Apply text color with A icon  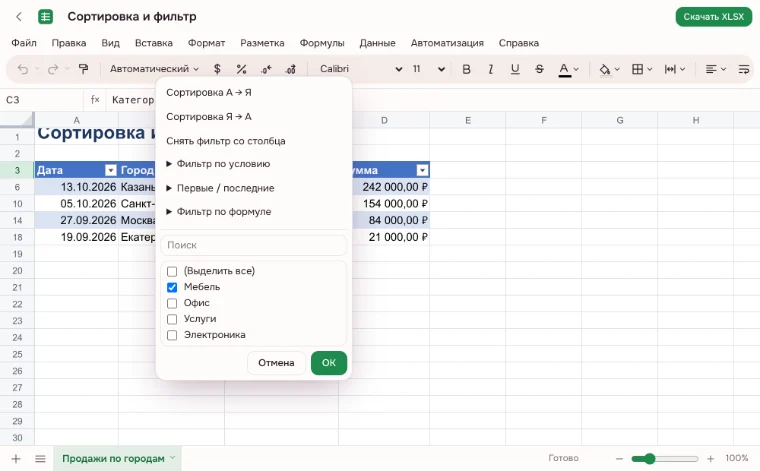click(x=564, y=70)
